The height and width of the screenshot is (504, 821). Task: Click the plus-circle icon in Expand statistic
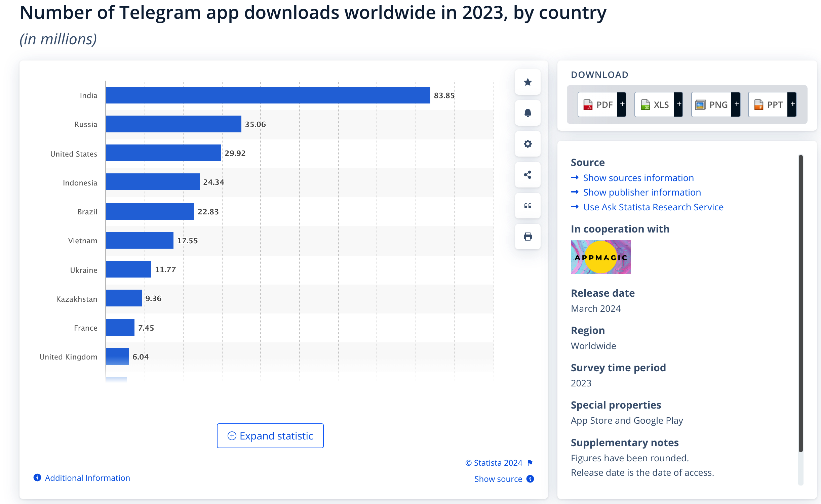232,436
